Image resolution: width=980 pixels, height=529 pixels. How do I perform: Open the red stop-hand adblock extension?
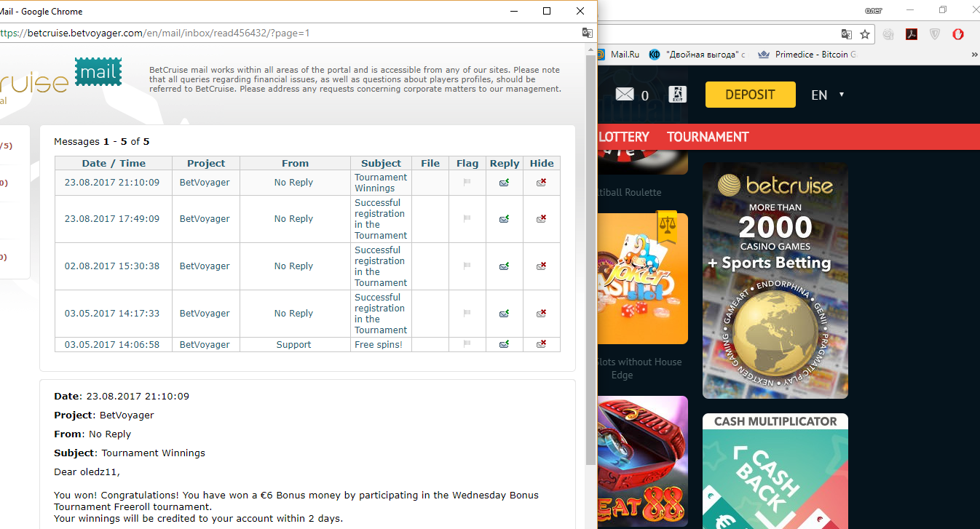click(958, 34)
